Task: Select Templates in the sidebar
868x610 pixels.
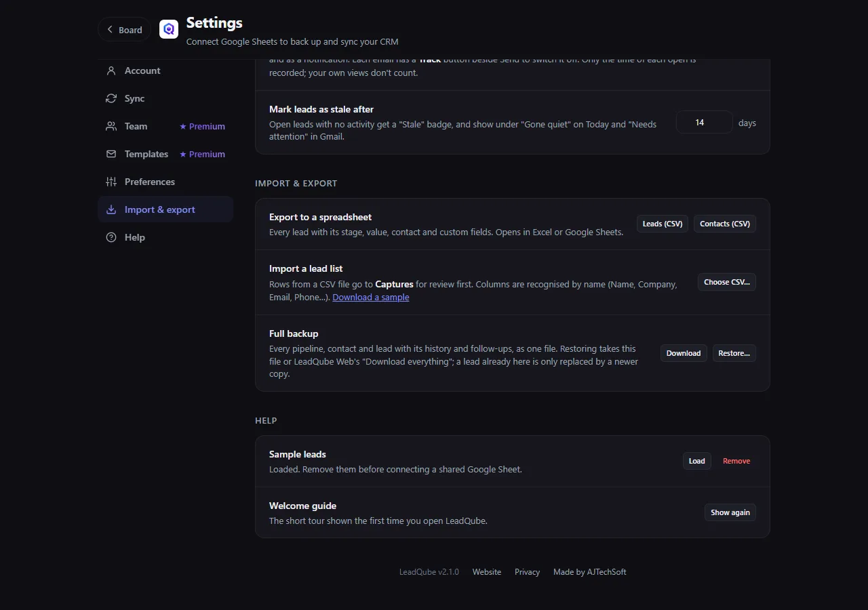Action: (165, 154)
